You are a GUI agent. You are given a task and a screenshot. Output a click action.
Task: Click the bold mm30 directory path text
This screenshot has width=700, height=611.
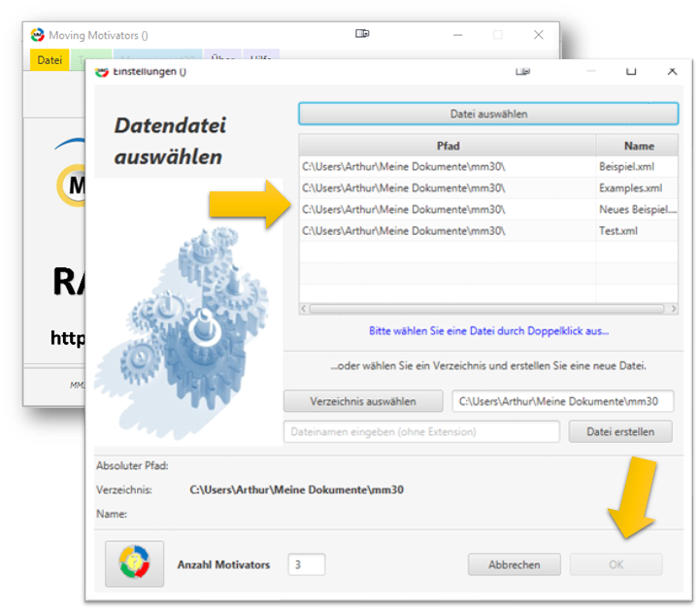(x=296, y=490)
